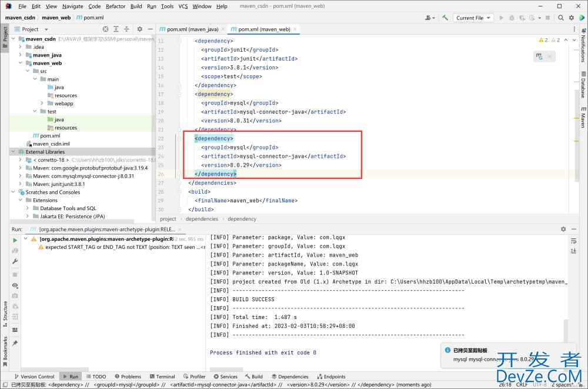Open the Endpoints tool window
588x389 pixels.
pyautogui.click(x=331, y=376)
